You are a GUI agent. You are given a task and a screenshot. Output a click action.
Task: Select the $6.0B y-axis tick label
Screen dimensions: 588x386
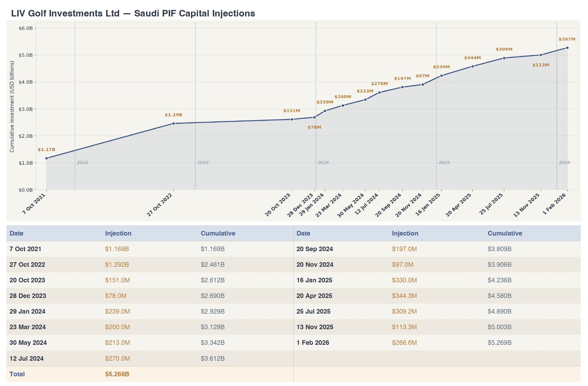pos(26,28)
